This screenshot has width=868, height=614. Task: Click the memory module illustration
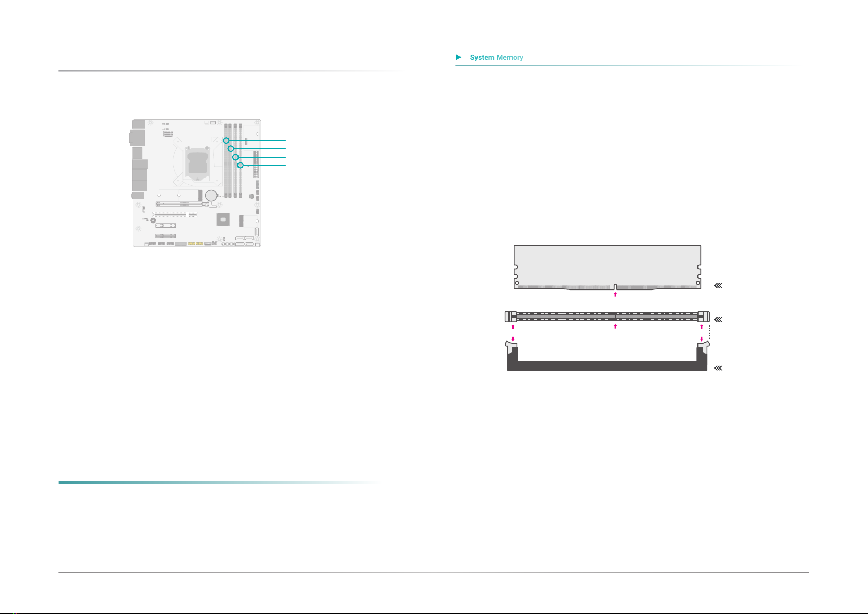click(607, 267)
